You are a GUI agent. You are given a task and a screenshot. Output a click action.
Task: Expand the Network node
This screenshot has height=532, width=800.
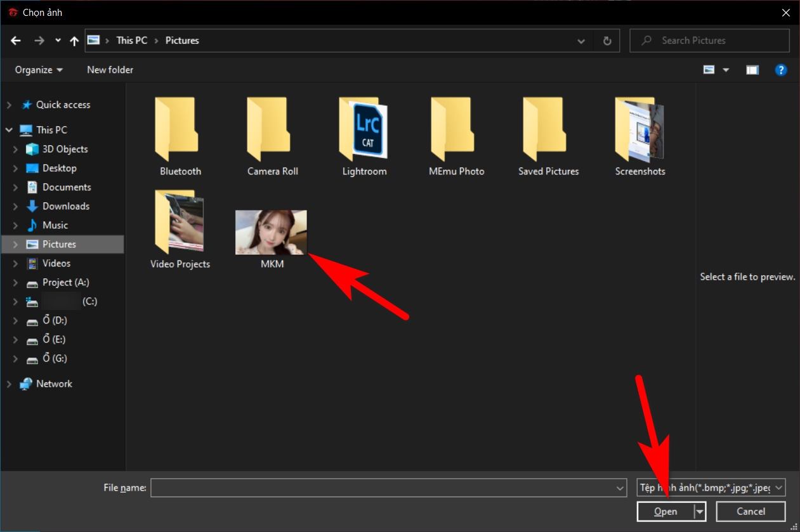(9, 384)
